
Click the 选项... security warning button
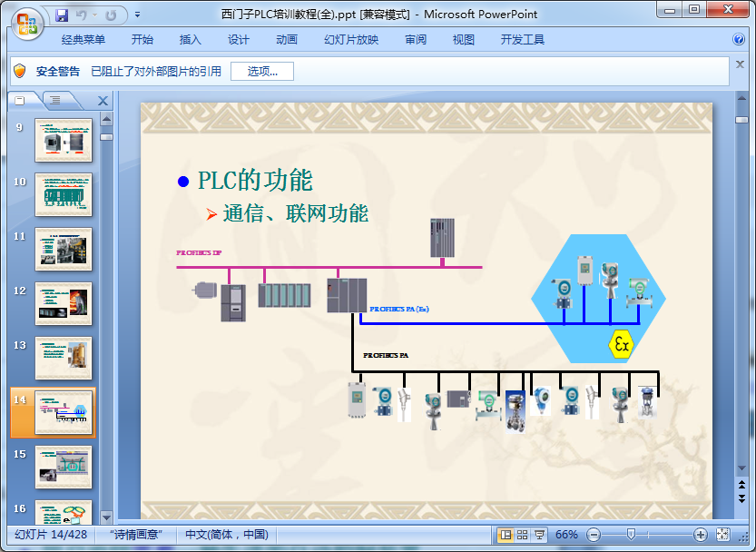(262, 72)
